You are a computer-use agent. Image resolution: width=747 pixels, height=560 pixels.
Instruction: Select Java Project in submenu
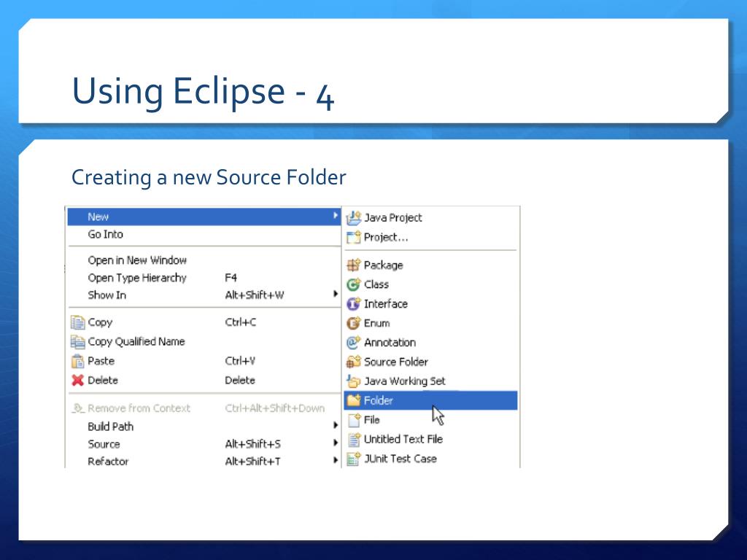tap(430, 217)
